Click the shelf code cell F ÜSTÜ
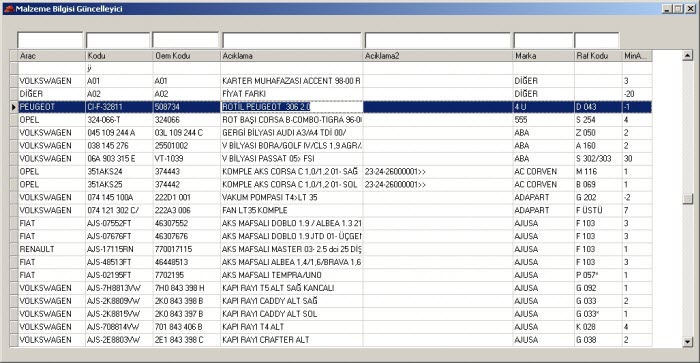This screenshot has height=363, width=700. click(x=598, y=210)
